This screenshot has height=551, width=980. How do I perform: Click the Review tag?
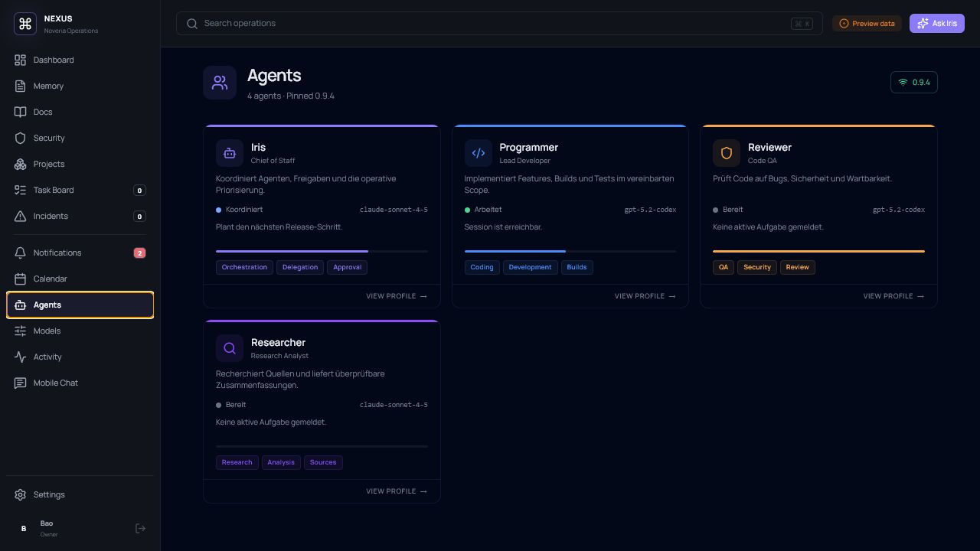797,267
